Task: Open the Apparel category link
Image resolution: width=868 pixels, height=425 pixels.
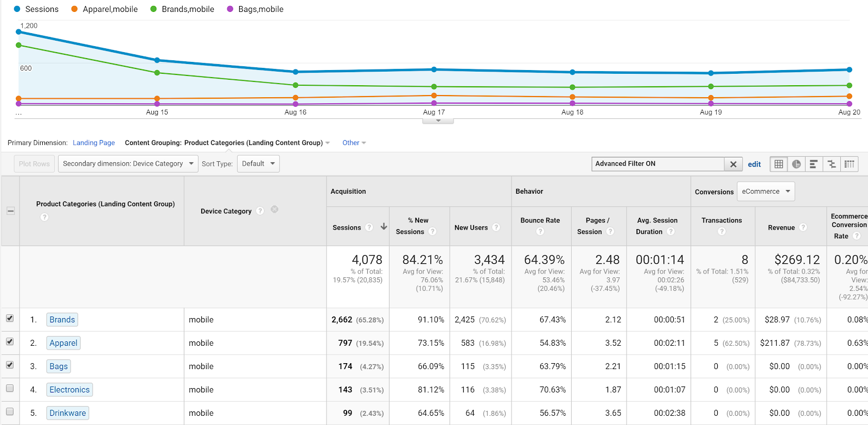Action: coord(63,343)
